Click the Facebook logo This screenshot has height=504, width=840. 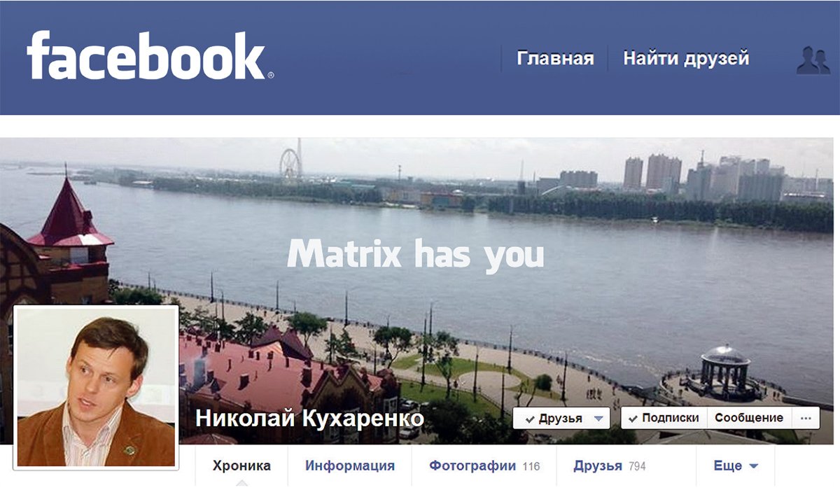pyautogui.click(x=150, y=56)
